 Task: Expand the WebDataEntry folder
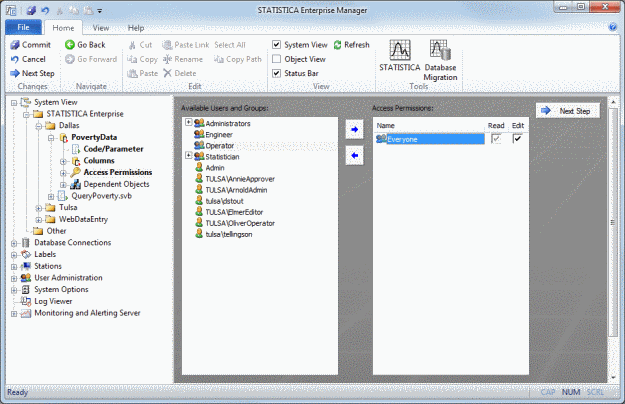click(39, 220)
